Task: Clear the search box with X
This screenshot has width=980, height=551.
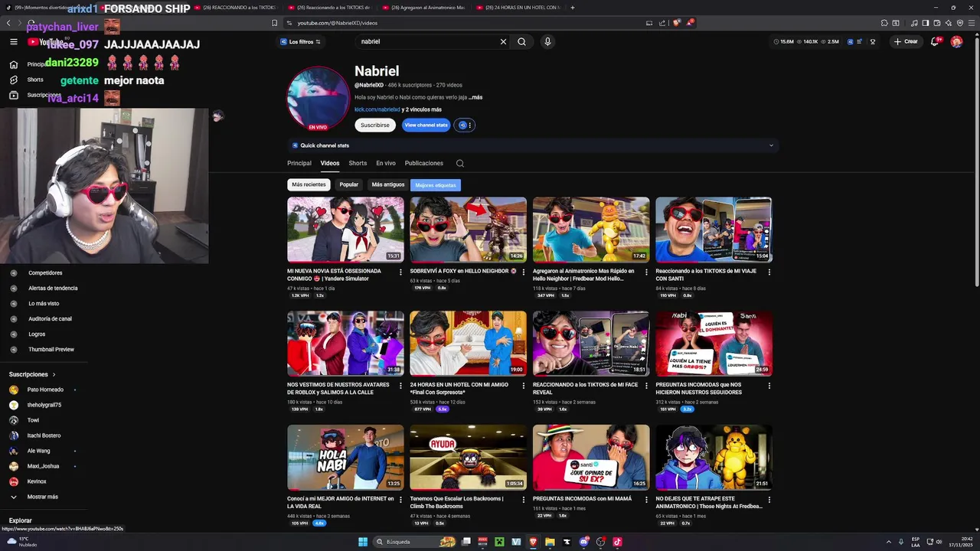Action: (x=503, y=41)
